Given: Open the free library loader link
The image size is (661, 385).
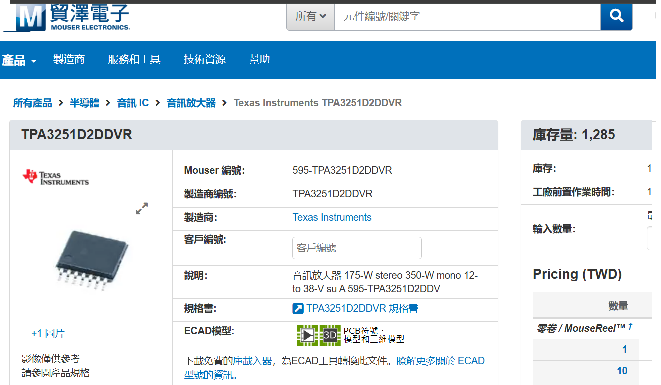Looking at the screenshot, I should [x=253, y=361].
